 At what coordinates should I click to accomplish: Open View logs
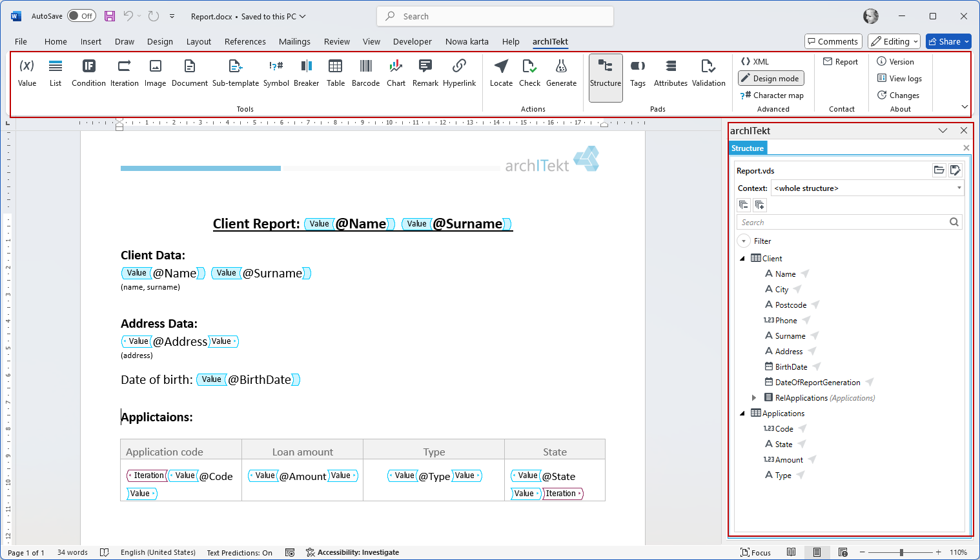tap(899, 79)
